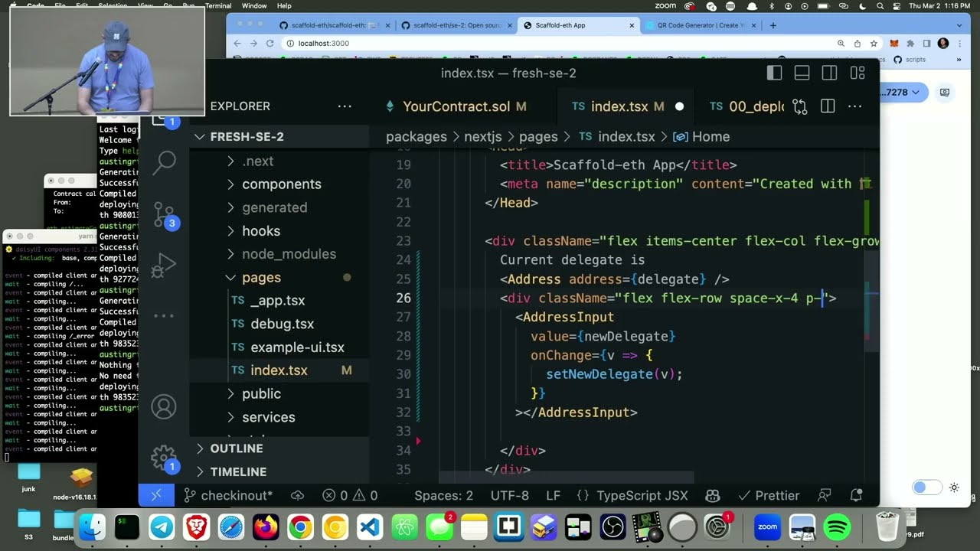Click the remote window indicator in status bar
Viewport: 980px width, 551px height.
click(156, 495)
